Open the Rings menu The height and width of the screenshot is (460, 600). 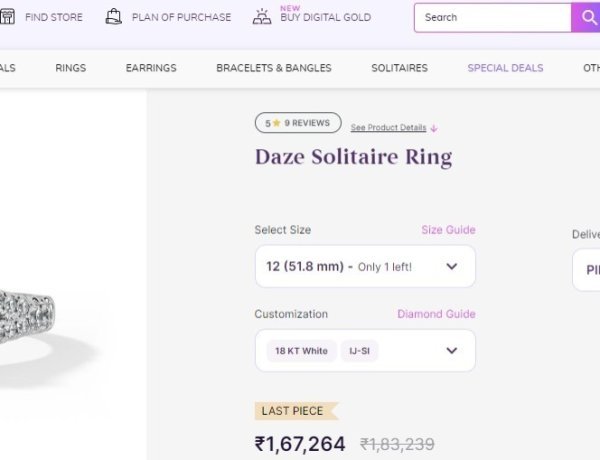71,68
